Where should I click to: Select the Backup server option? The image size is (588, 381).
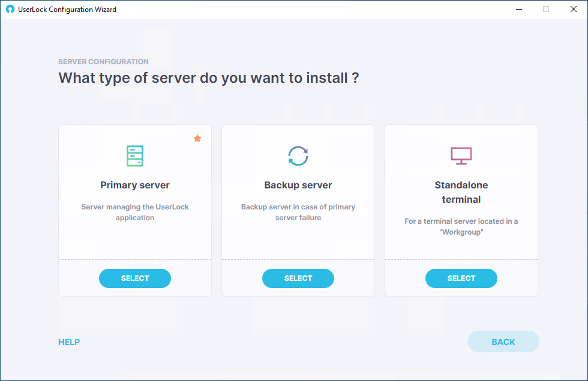click(x=298, y=278)
